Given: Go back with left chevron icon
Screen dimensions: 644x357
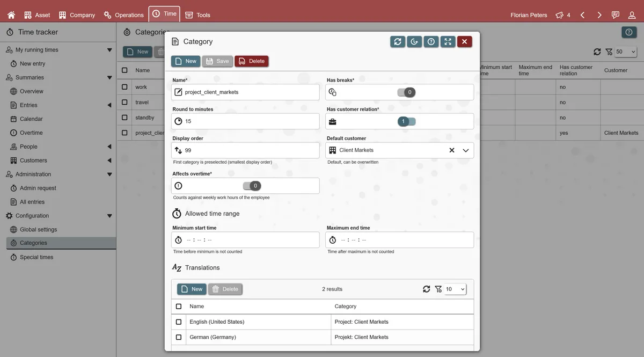Looking at the screenshot, I should (x=582, y=15).
